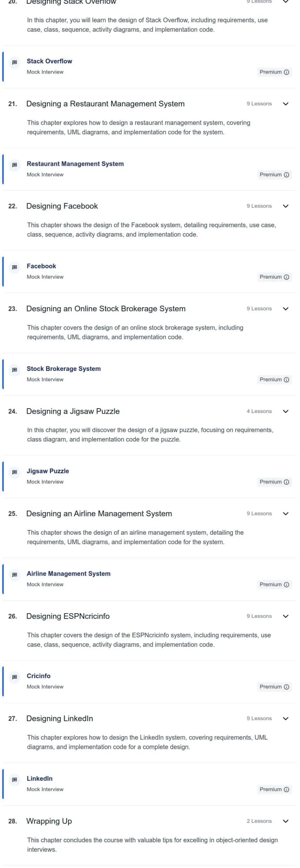Viewport: 300px width, 868px height.
Task: Click info icon on Facebook Premium badge
Action: tap(286, 277)
